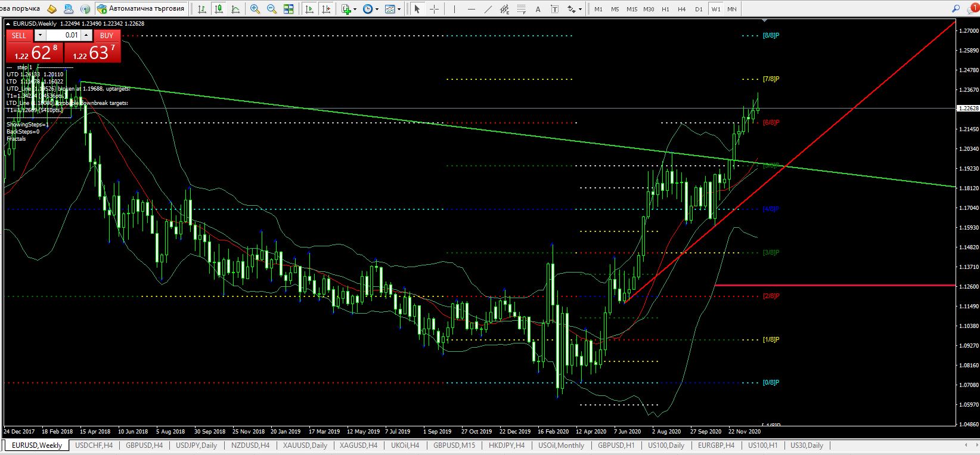Select the crosshair tool
The height and width of the screenshot is (455, 980).
pyautogui.click(x=434, y=9)
